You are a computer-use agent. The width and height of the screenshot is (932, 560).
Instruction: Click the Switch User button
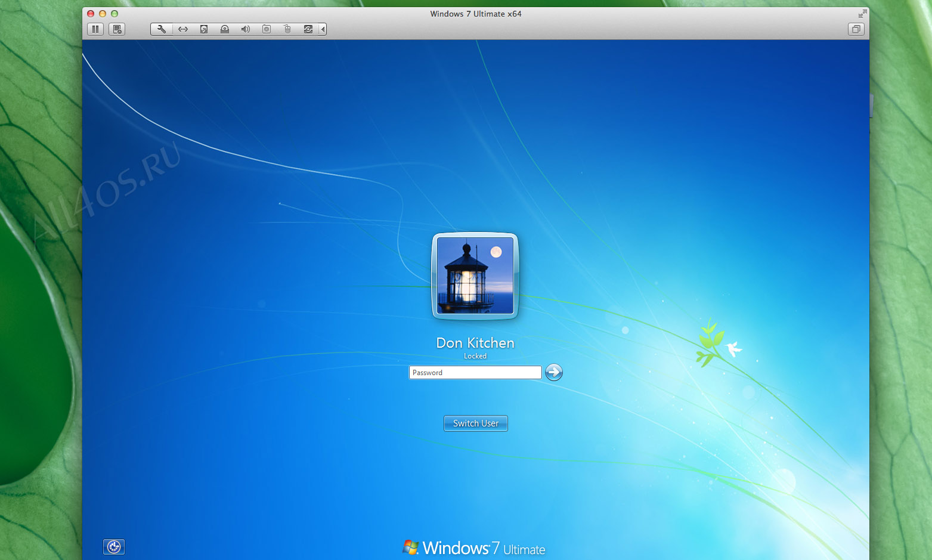(476, 423)
